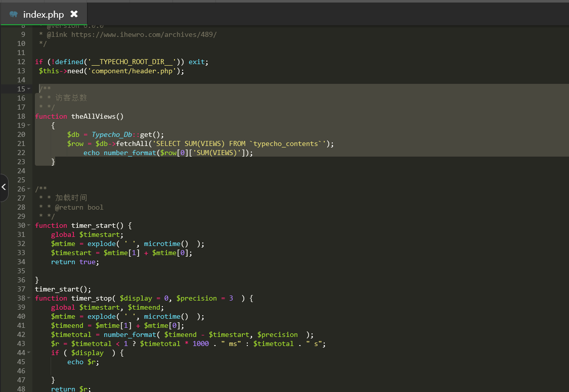
Task: Click the fetchAll method call
Action: click(132, 144)
